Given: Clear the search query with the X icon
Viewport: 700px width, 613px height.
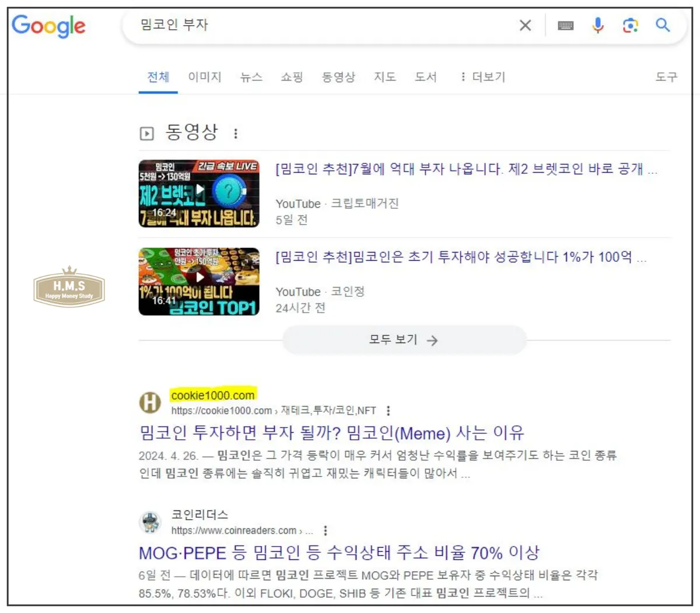Looking at the screenshot, I should [525, 25].
